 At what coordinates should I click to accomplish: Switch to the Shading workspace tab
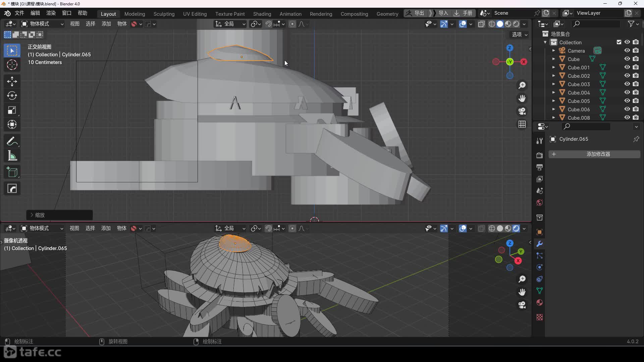(x=262, y=14)
